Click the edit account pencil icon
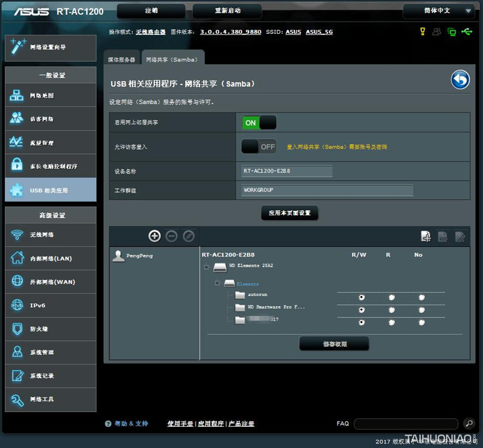The image size is (483, 448). click(x=189, y=236)
